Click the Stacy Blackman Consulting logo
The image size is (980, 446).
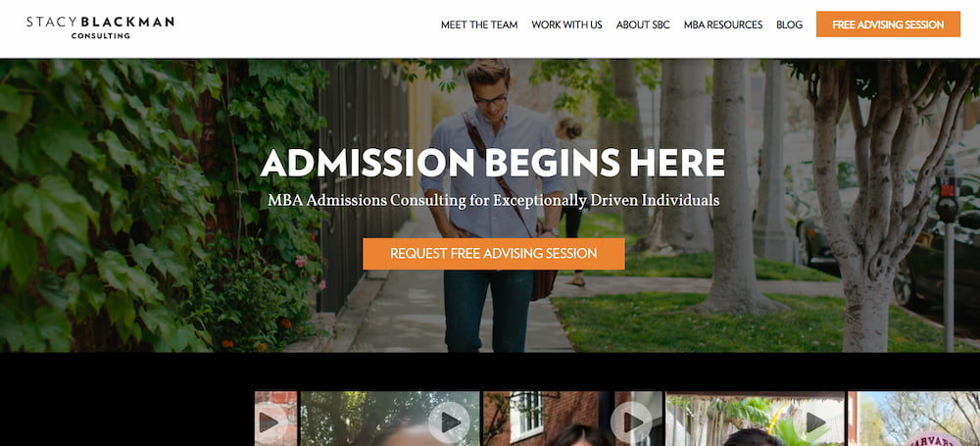(100, 27)
